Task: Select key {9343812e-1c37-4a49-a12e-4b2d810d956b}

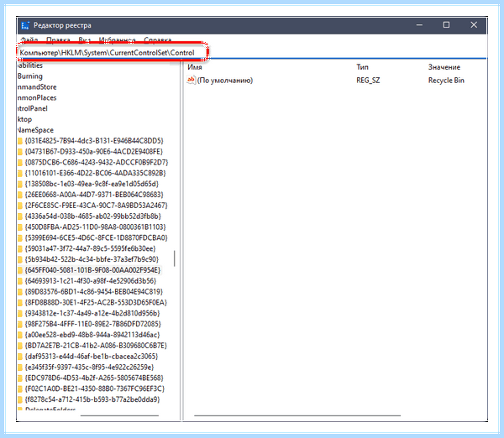Action: point(92,313)
